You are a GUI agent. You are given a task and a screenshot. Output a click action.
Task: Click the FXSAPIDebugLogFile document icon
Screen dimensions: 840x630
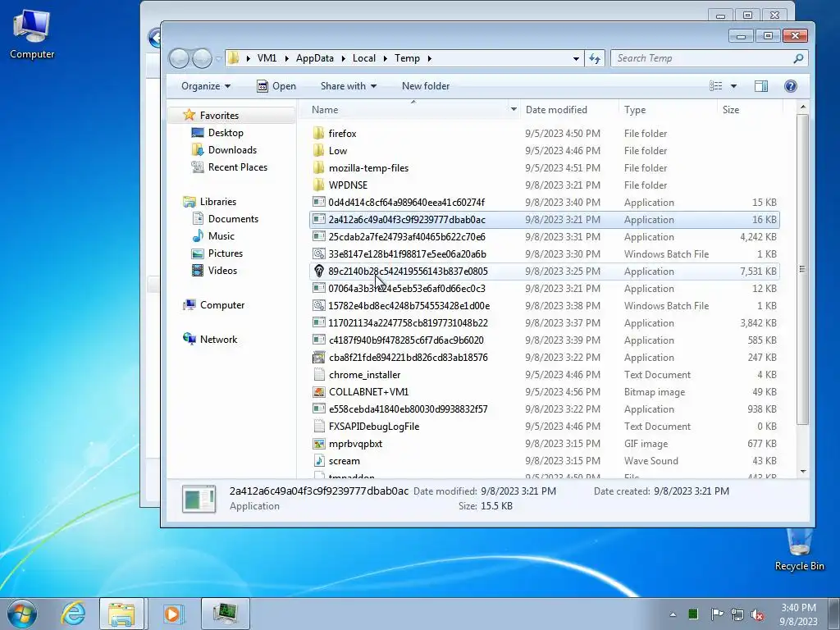point(319,426)
